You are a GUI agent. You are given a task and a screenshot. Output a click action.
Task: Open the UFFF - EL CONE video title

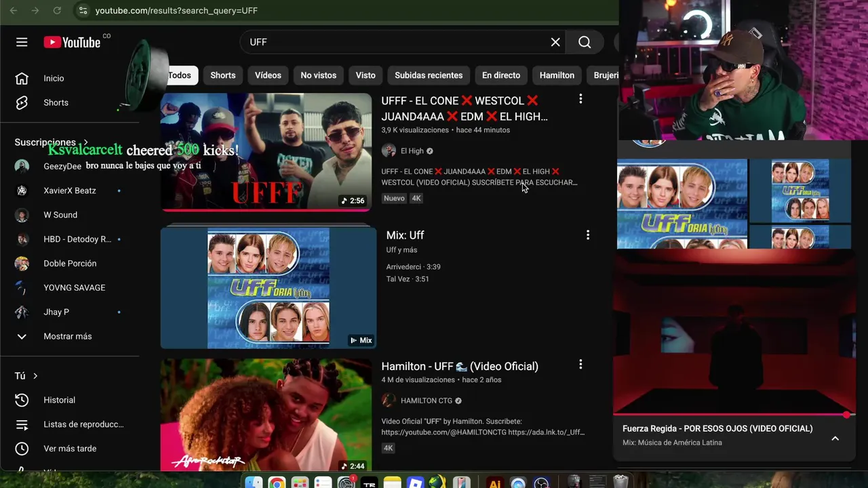465,108
